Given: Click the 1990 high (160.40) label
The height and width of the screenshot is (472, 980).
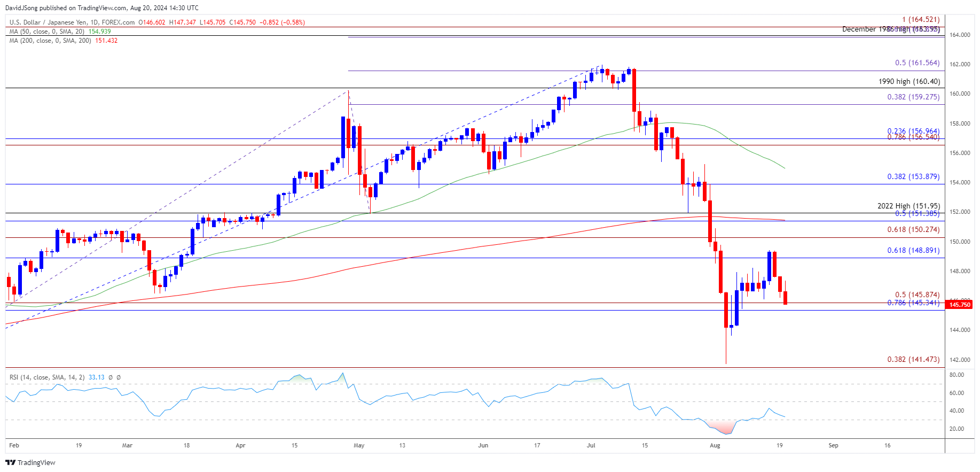Looking at the screenshot, I should (x=909, y=82).
